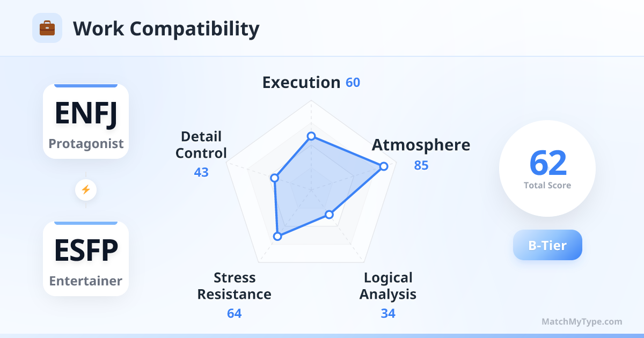Click the Execution data point on radar

click(x=311, y=136)
